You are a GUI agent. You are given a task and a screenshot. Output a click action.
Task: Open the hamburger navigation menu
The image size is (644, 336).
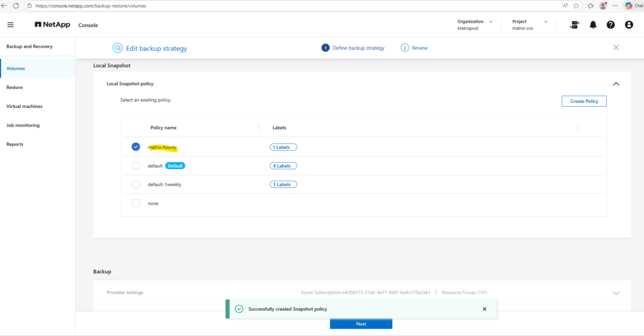click(10, 25)
